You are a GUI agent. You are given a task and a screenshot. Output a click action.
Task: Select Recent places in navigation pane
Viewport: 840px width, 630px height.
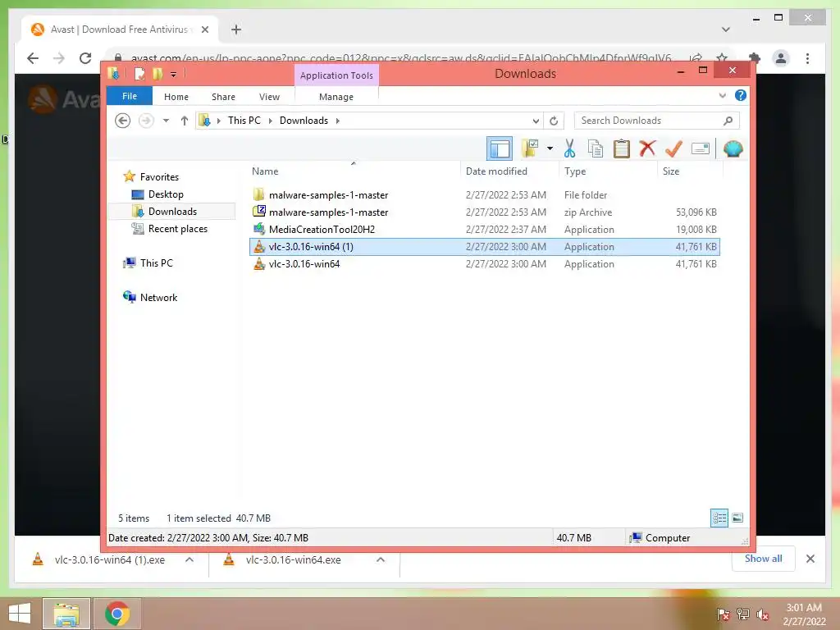tap(177, 229)
